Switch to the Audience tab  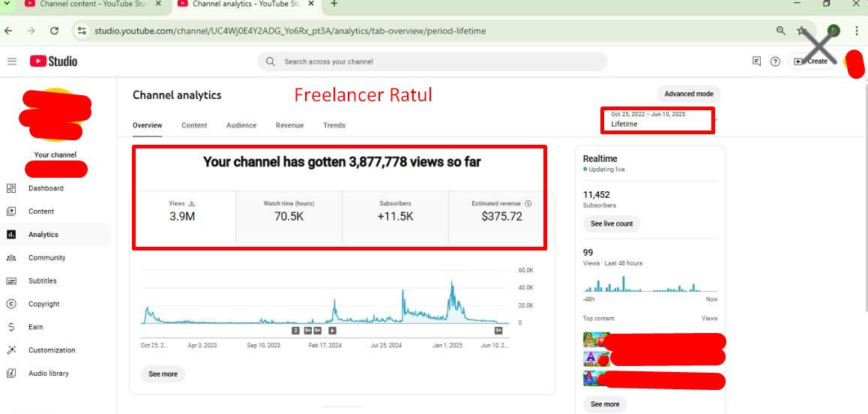pyautogui.click(x=241, y=125)
